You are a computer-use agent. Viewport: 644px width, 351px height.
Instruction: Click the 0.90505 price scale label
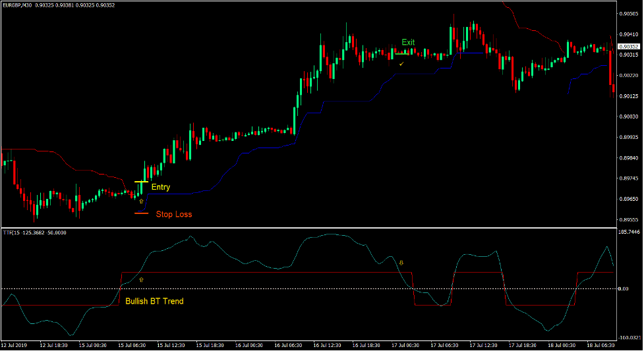tap(629, 14)
